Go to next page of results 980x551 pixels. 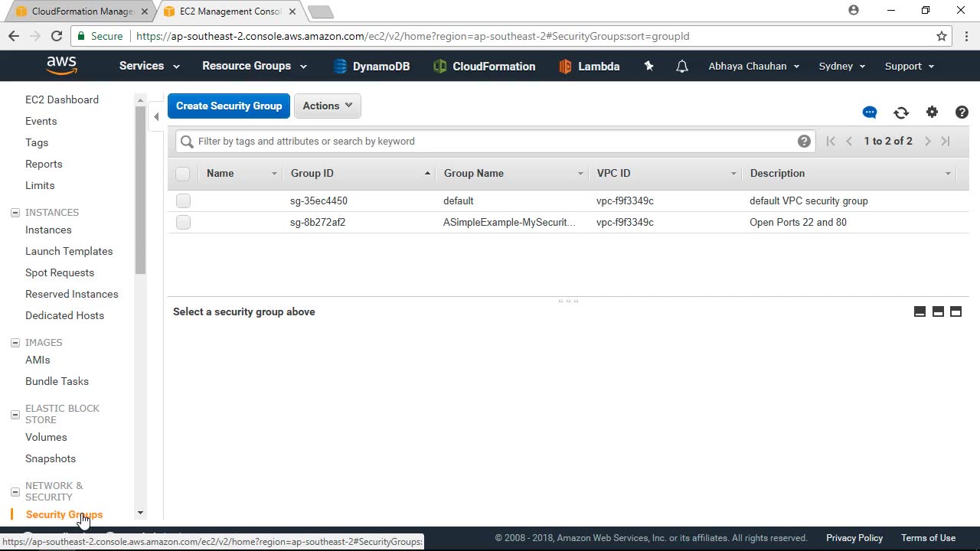927,141
